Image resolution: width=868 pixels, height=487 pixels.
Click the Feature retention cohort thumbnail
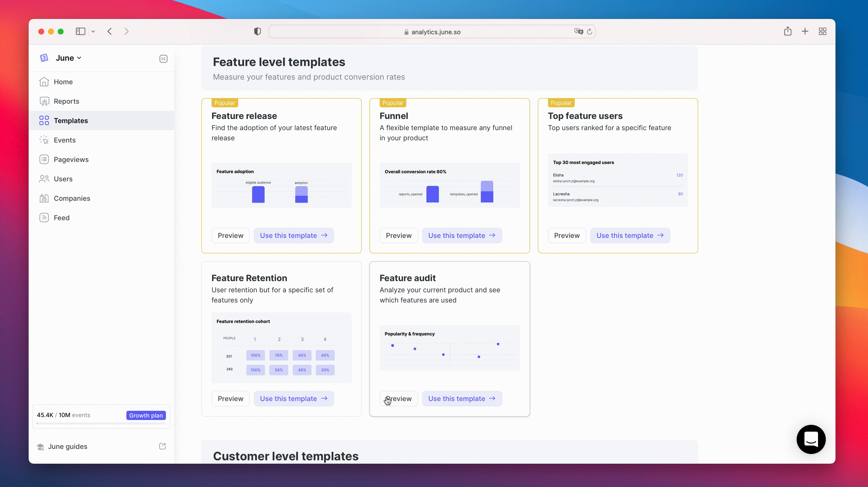(x=281, y=348)
